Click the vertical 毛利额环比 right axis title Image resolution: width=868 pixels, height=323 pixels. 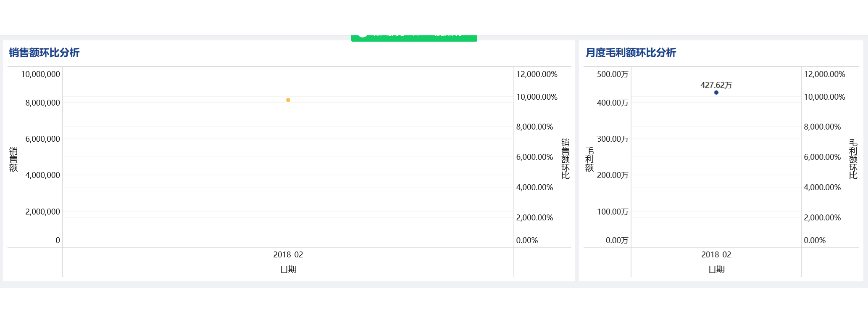[x=853, y=159]
